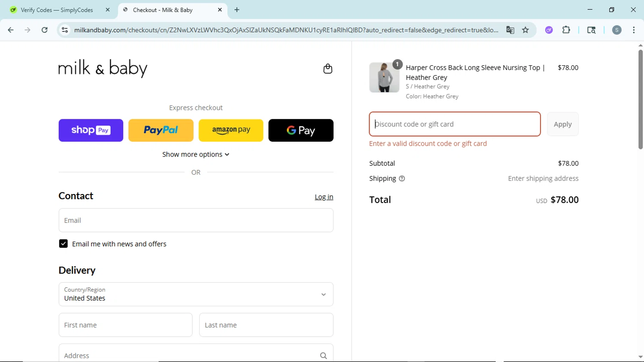Pay with Shop Pay

[91, 131]
